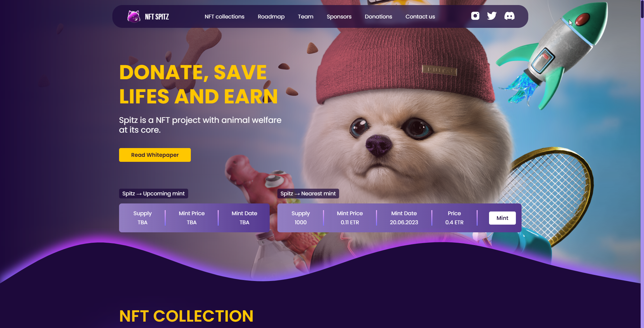This screenshot has width=644, height=328.
Task: Click the Supply 1000 cell
Action: 301,218
